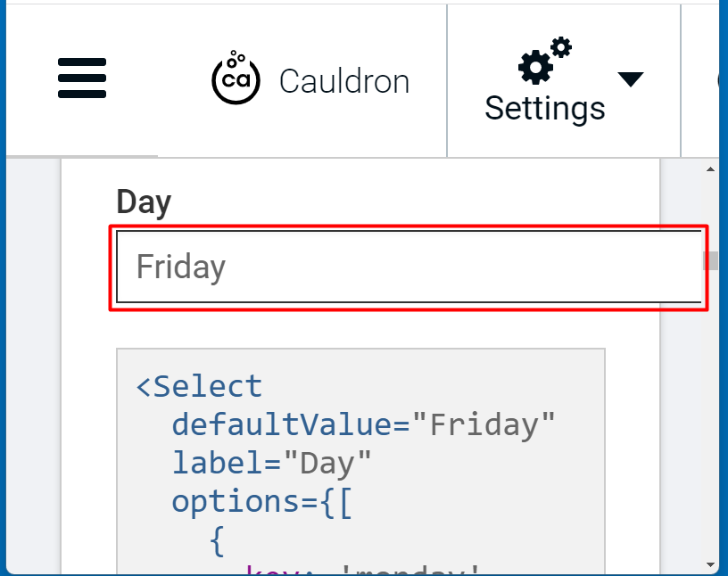This screenshot has height=576, width=728.
Task: Click inside the red-highlighted Friday field
Action: [409, 267]
